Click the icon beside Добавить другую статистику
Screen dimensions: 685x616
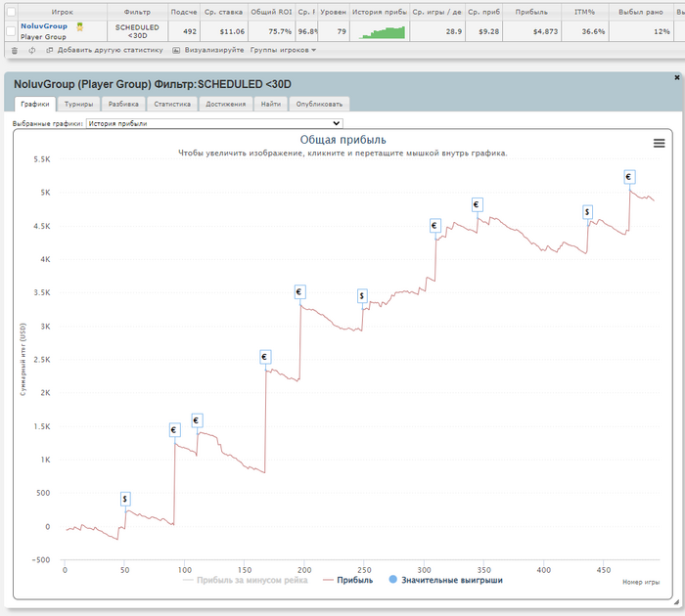coord(49,50)
